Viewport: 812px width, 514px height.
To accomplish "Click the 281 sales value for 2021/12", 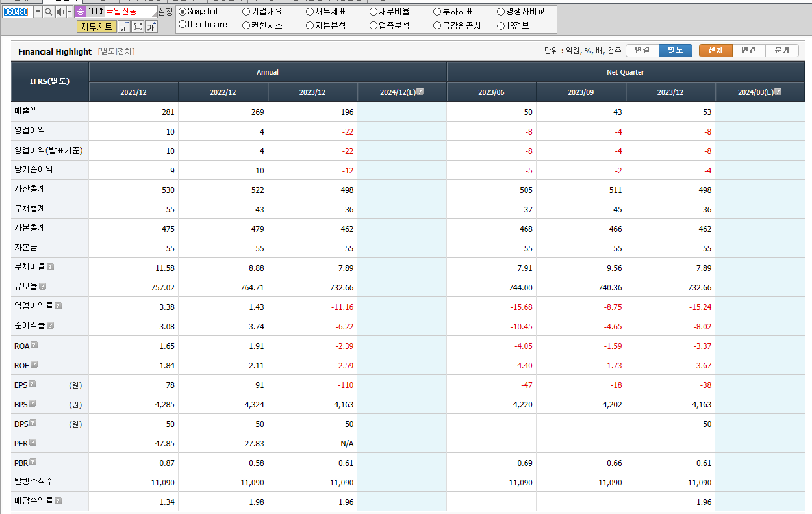I will pyautogui.click(x=168, y=112).
